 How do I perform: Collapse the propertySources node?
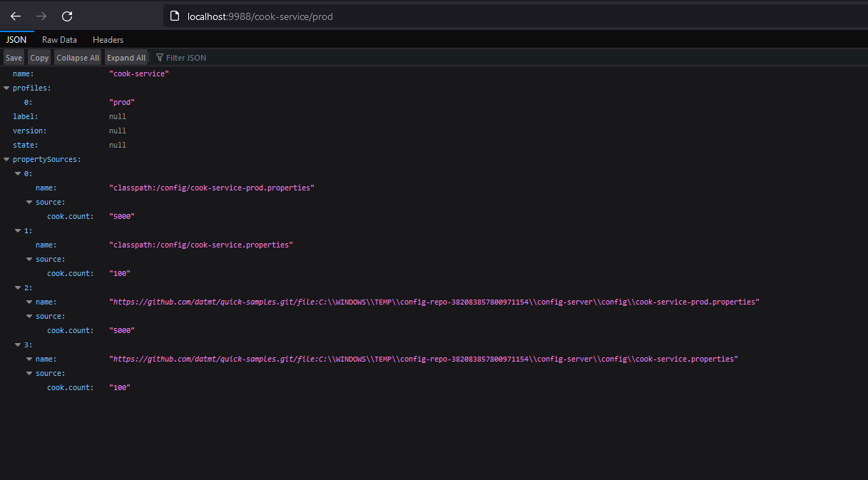tap(6, 159)
